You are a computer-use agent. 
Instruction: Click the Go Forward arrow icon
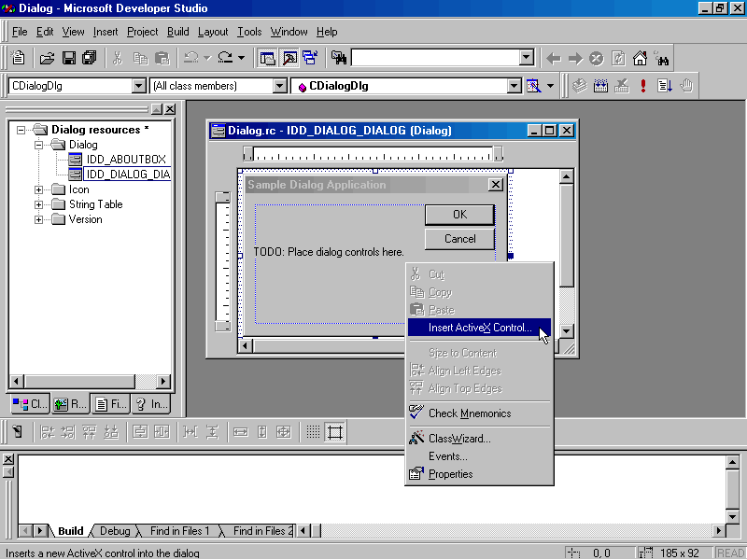click(x=575, y=58)
